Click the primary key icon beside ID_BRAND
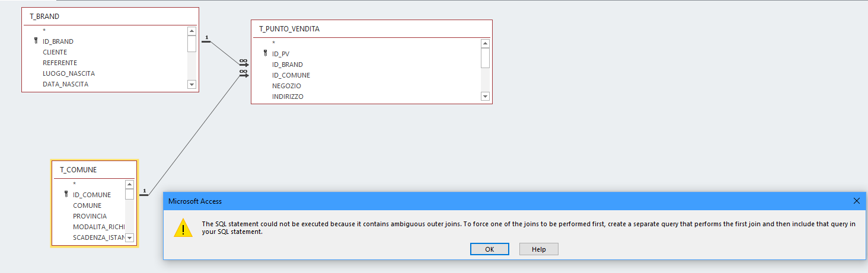 36,41
